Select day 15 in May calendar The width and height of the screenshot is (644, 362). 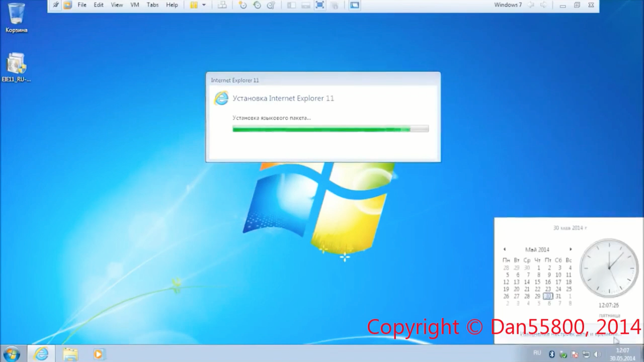(x=537, y=282)
